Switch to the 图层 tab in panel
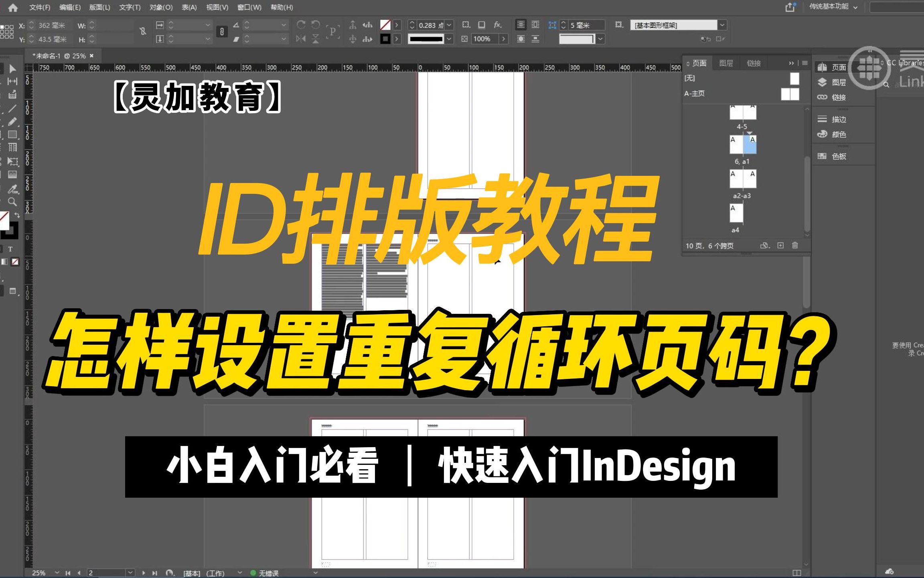 (726, 63)
